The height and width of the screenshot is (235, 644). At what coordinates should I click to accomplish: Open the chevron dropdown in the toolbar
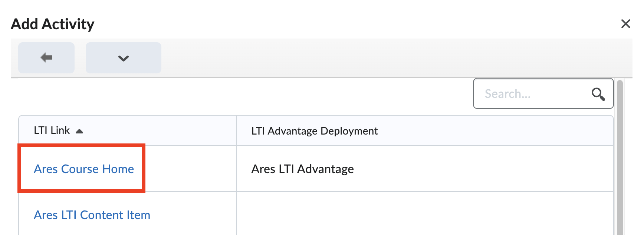[123, 58]
